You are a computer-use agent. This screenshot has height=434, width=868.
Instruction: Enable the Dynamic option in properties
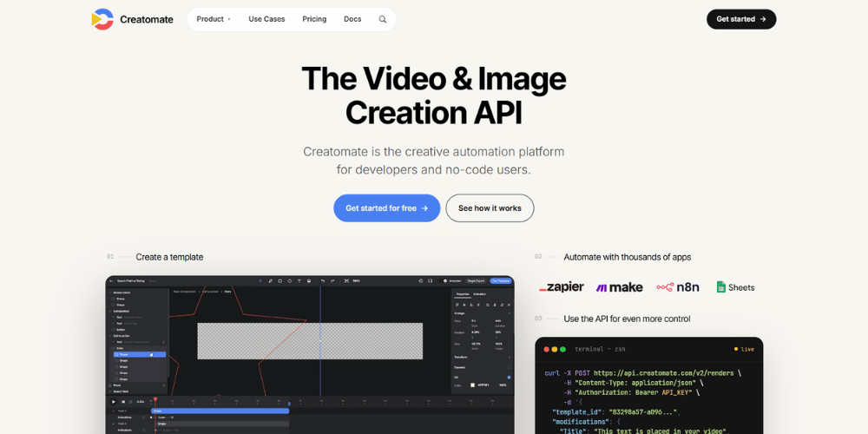[509, 367]
